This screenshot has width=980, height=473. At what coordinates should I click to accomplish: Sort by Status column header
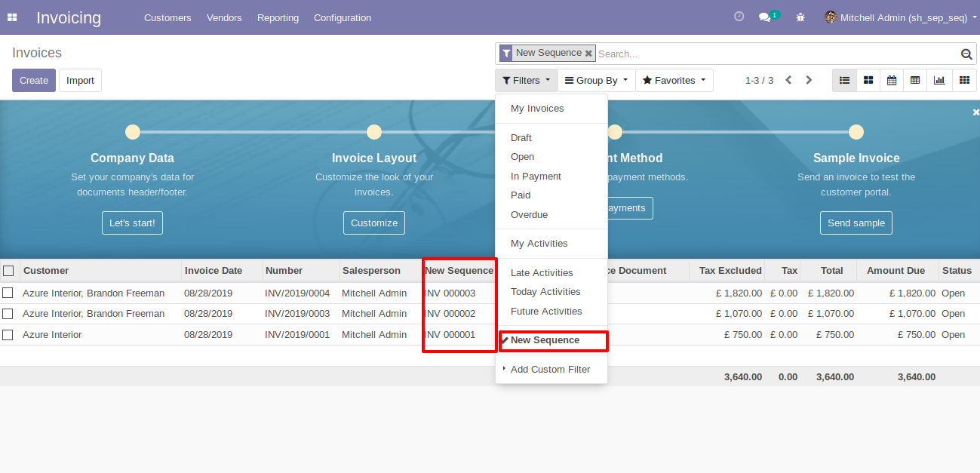pyautogui.click(x=959, y=271)
